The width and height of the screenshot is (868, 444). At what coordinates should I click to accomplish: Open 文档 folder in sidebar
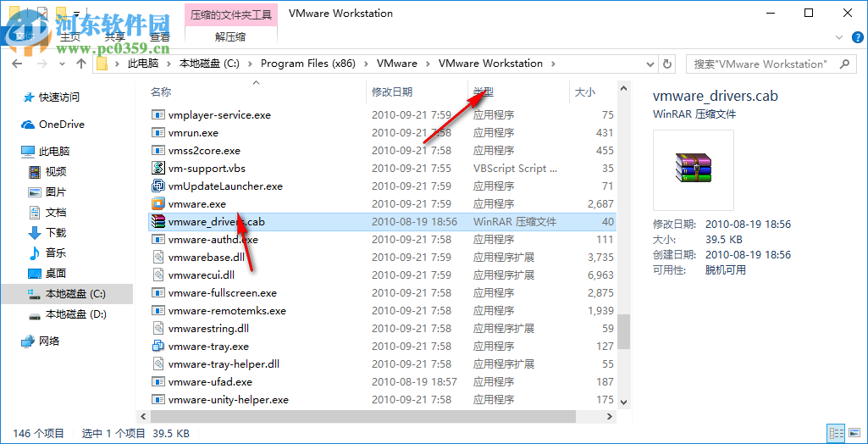point(56,213)
